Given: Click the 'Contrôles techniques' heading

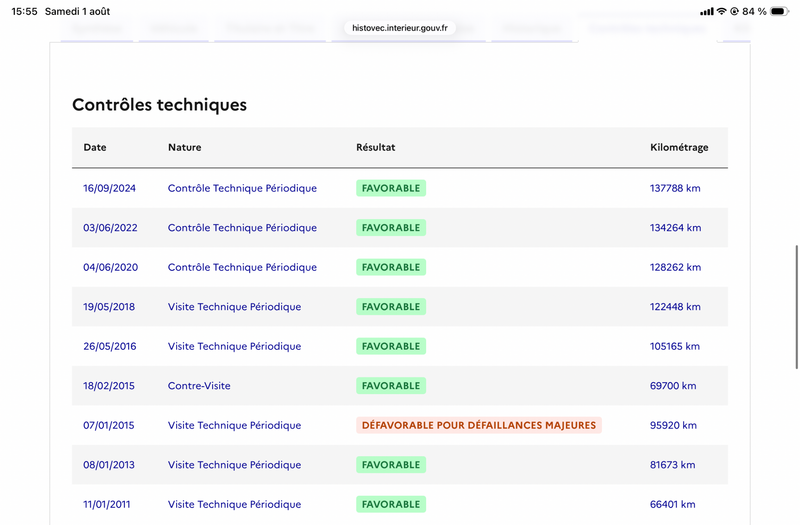Looking at the screenshot, I should point(160,105).
